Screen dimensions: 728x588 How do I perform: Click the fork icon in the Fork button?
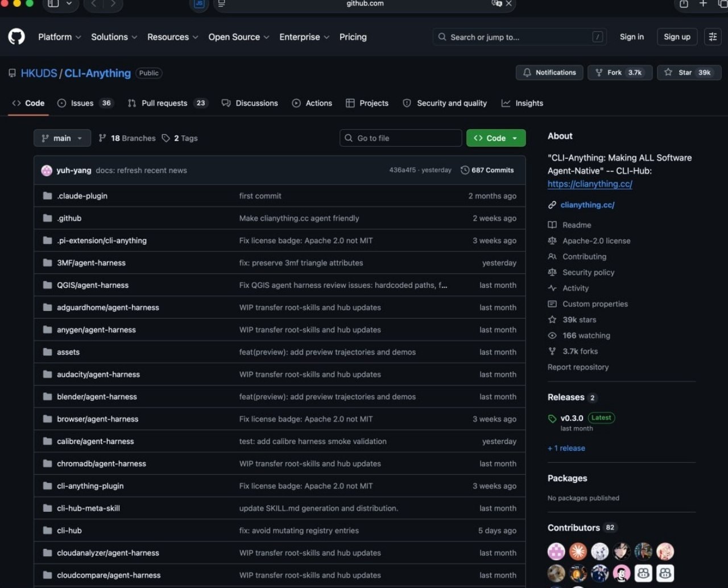click(599, 73)
